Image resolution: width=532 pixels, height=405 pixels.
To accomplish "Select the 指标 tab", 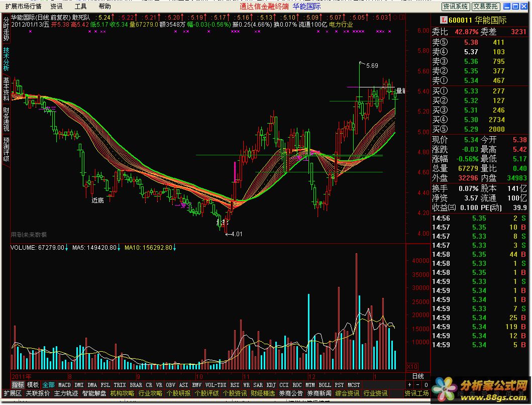I will (18, 385).
